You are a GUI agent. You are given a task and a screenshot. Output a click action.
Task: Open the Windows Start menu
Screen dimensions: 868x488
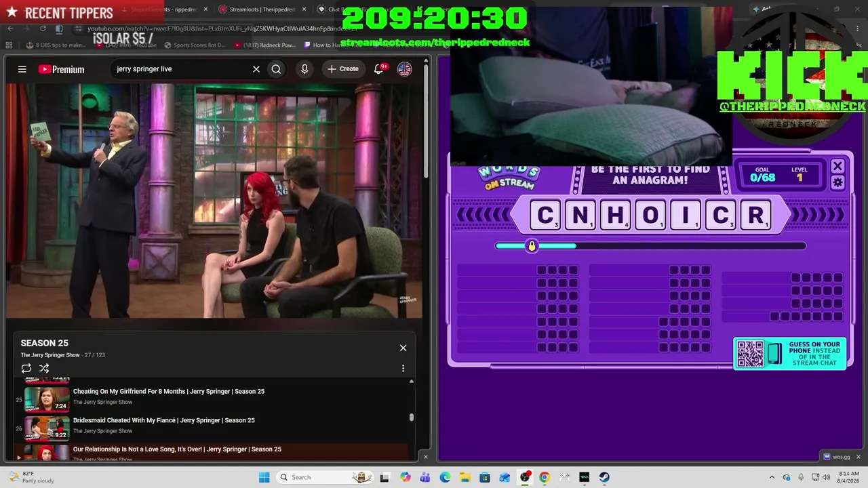pos(264,477)
